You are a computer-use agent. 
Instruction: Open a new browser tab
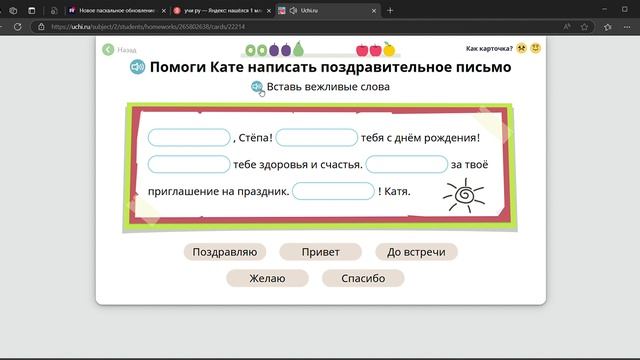(x=390, y=11)
